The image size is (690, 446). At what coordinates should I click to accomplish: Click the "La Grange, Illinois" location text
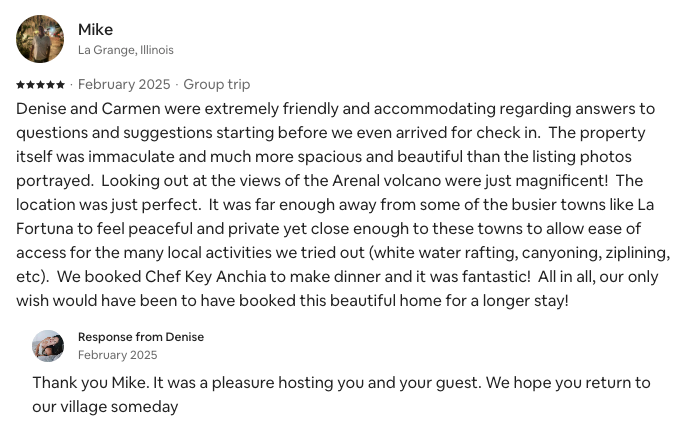pos(125,50)
